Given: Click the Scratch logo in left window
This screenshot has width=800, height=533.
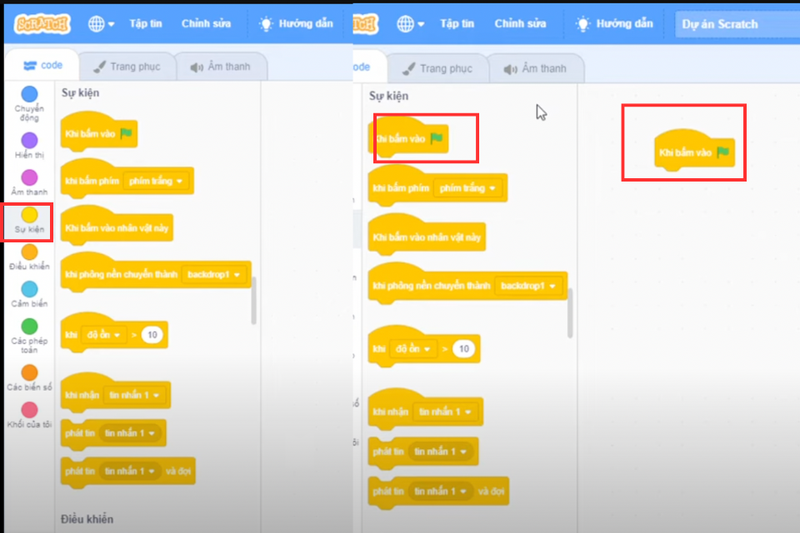Looking at the screenshot, I should (x=42, y=23).
